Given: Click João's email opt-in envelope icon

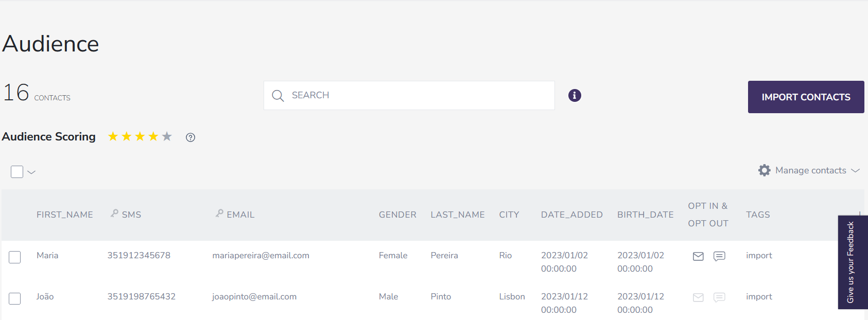Looking at the screenshot, I should pyautogui.click(x=698, y=297).
